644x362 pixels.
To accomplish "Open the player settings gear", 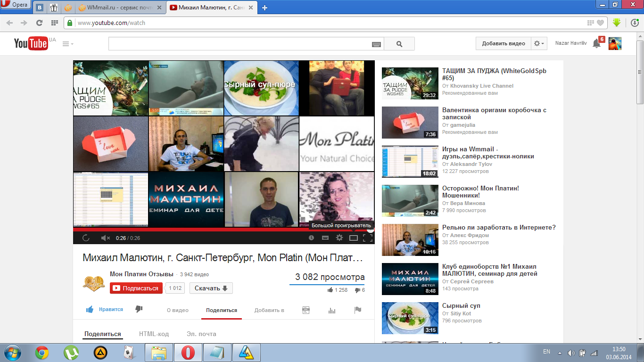I will pos(339,238).
